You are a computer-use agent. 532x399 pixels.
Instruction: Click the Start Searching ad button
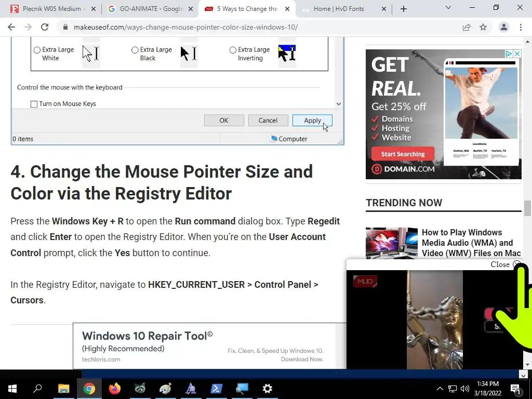[403, 154]
